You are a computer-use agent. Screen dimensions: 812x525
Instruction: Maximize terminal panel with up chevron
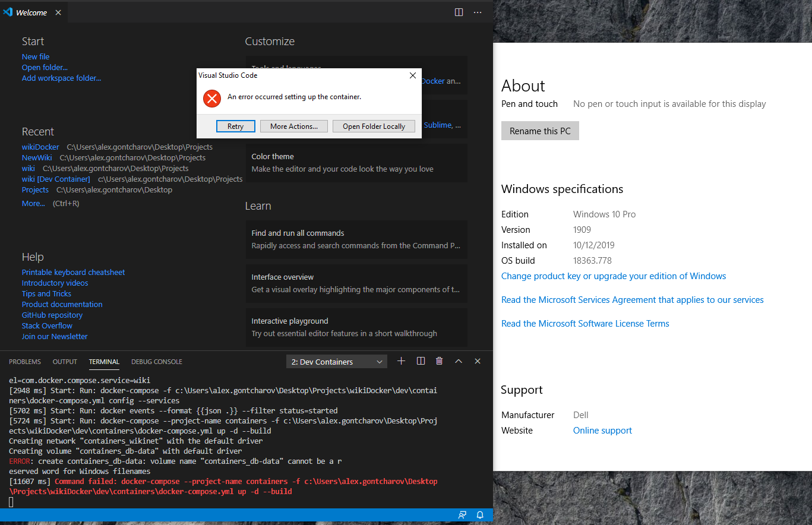[x=459, y=361]
